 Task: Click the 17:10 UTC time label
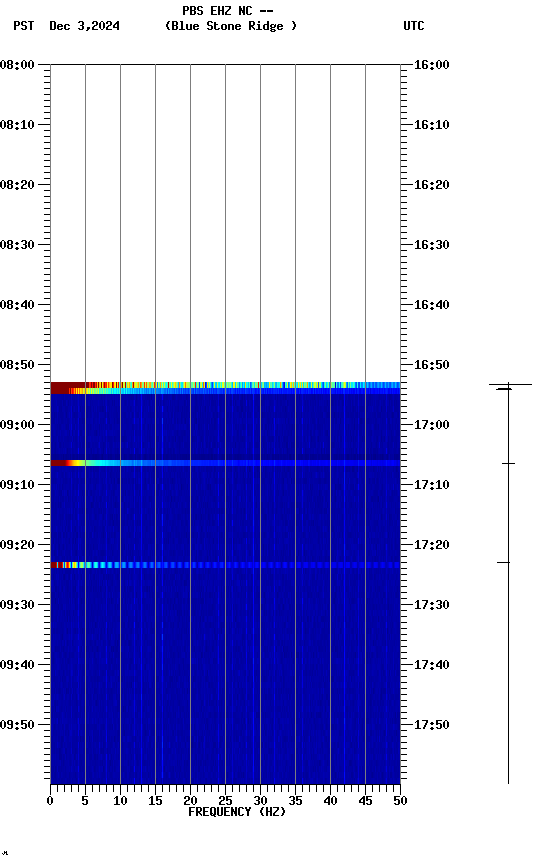[x=432, y=485]
